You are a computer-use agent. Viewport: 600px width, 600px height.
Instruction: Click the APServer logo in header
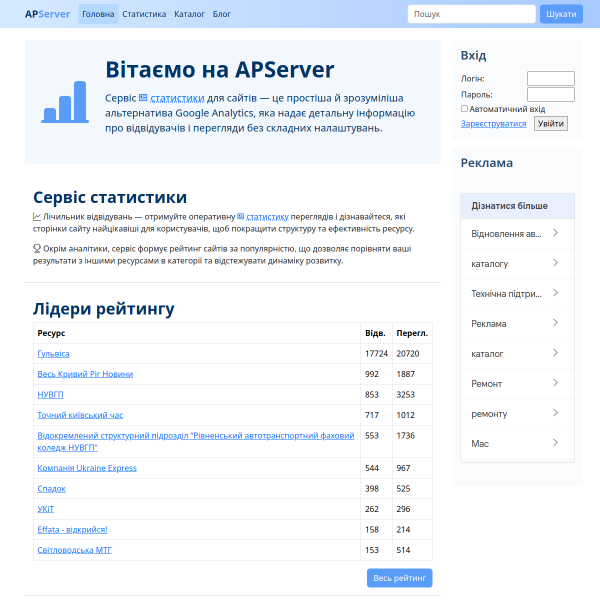(47, 14)
